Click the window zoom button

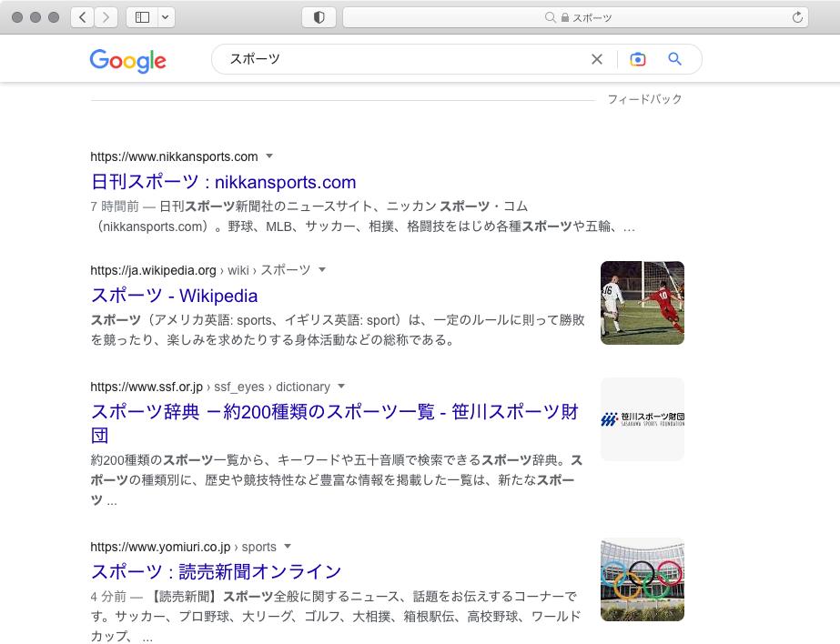click(x=54, y=17)
